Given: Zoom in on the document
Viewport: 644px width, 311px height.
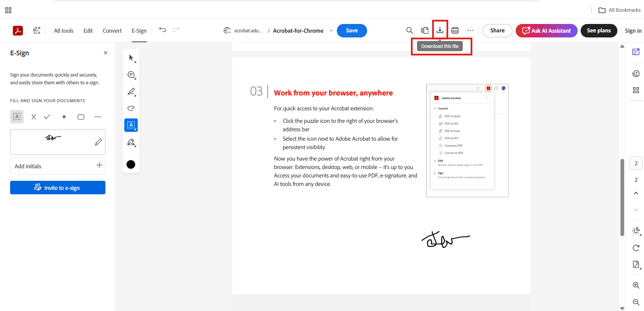Looking at the screenshot, I should 636,285.
